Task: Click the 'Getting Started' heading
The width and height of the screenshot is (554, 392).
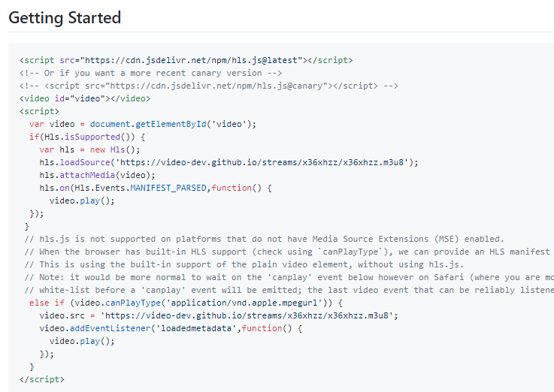Action: [x=65, y=17]
